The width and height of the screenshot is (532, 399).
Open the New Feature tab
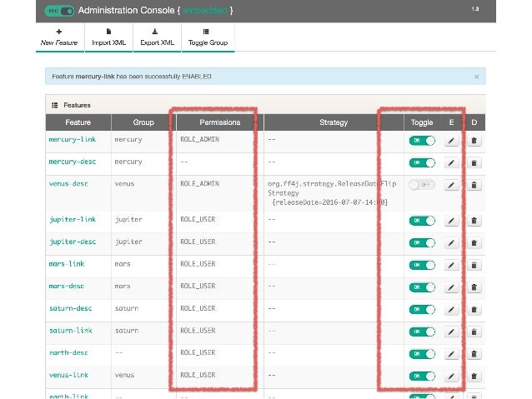(59, 37)
